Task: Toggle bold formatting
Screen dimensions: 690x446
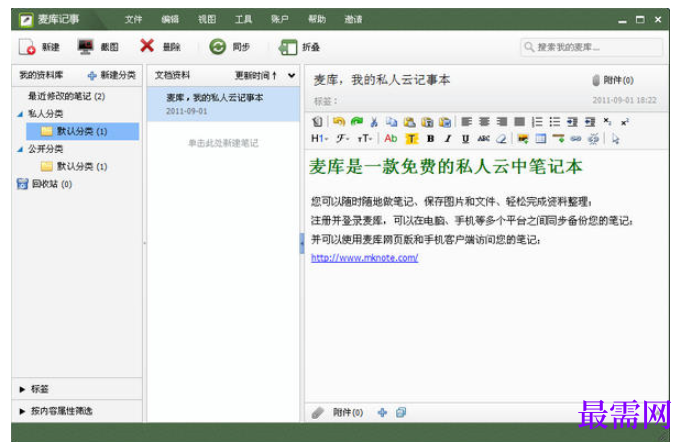Action: point(430,139)
